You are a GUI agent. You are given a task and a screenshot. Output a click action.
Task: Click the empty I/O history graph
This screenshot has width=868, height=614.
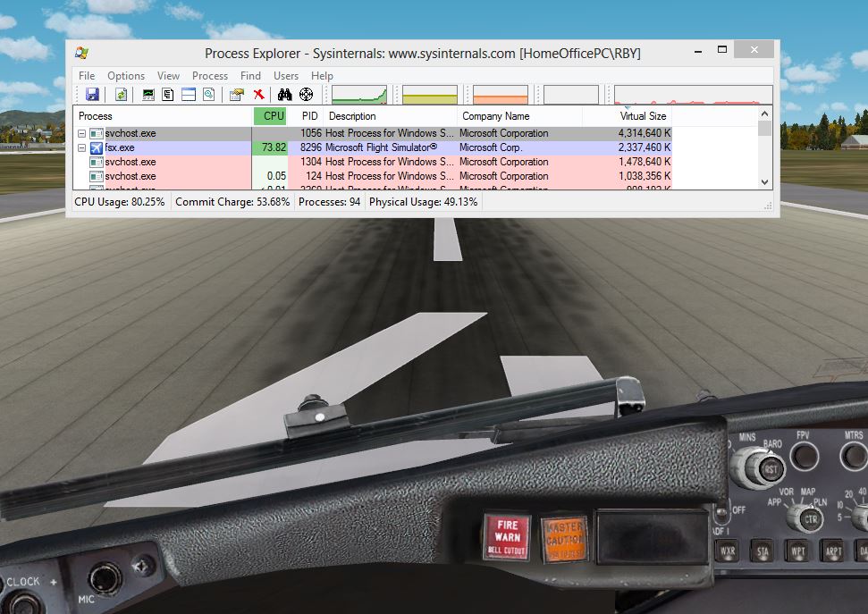point(571,95)
